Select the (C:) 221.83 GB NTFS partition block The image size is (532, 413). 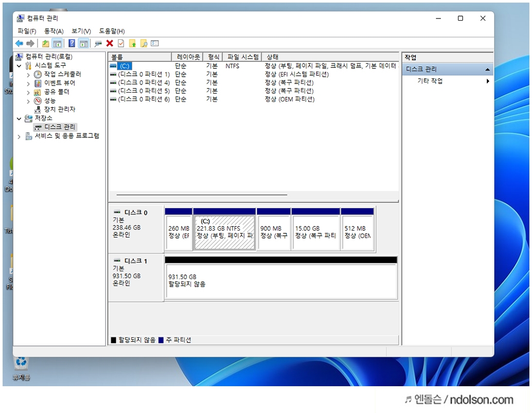click(225, 230)
